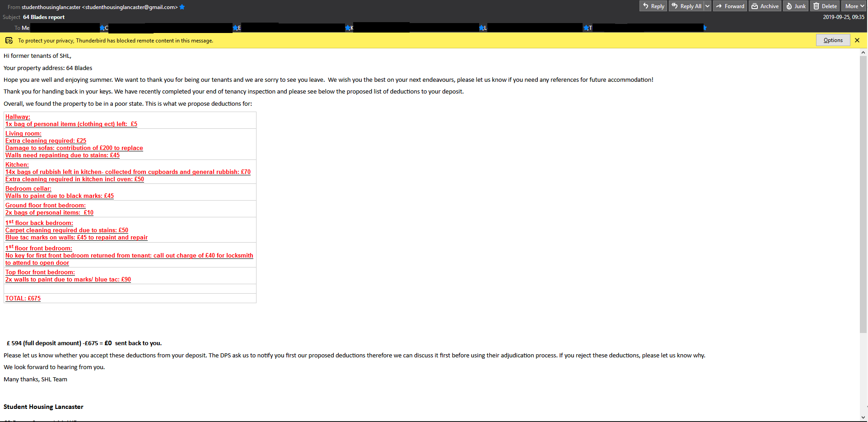This screenshot has height=422, width=868.
Task: Click Reply All to respond to everyone
Action: pos(686,6)
